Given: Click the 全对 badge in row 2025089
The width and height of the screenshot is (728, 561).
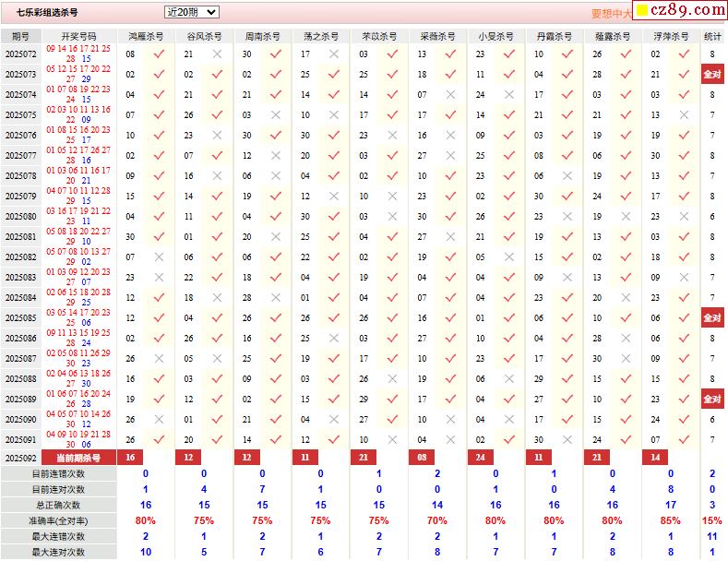Looking at the screenshot, I should [712, 399].
